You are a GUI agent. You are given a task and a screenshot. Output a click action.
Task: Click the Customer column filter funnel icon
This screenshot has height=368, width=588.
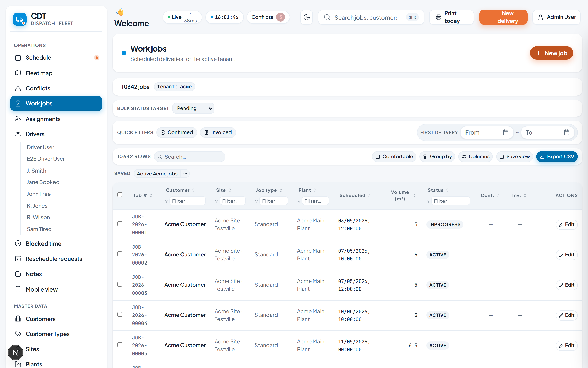166,201
